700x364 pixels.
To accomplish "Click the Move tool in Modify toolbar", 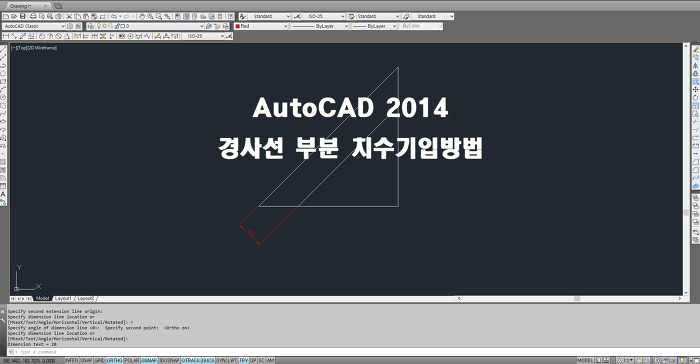I will (696, 90).
